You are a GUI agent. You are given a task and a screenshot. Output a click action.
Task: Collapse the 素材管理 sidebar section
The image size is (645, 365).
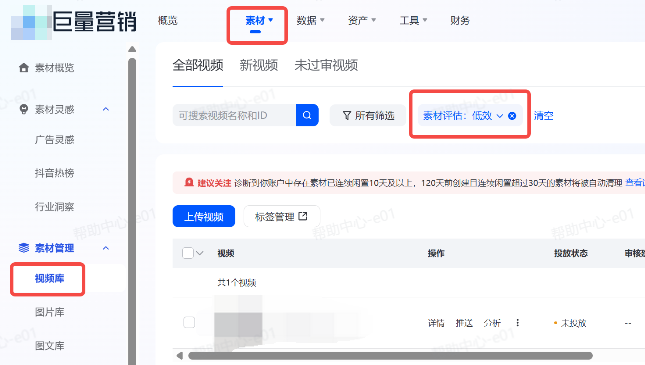[106, 248]
